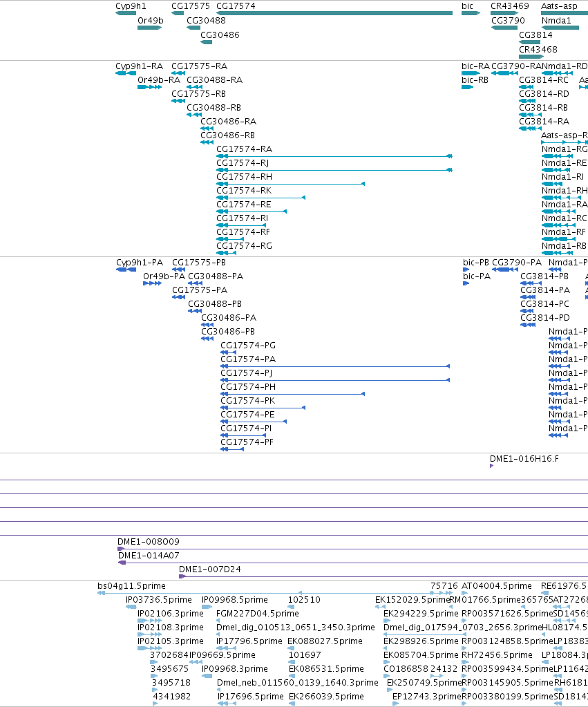Open the CG30486 gene label
The image size is (588, 707).
220,35
